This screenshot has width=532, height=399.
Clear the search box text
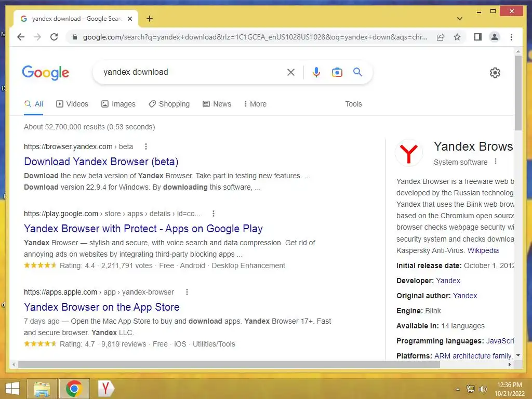click(291, 72)
